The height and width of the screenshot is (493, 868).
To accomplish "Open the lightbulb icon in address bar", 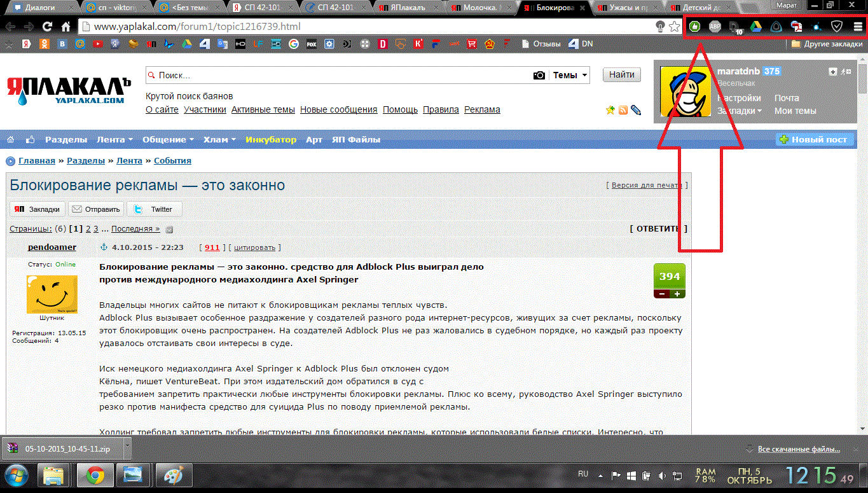I will (x=660, y=27).
